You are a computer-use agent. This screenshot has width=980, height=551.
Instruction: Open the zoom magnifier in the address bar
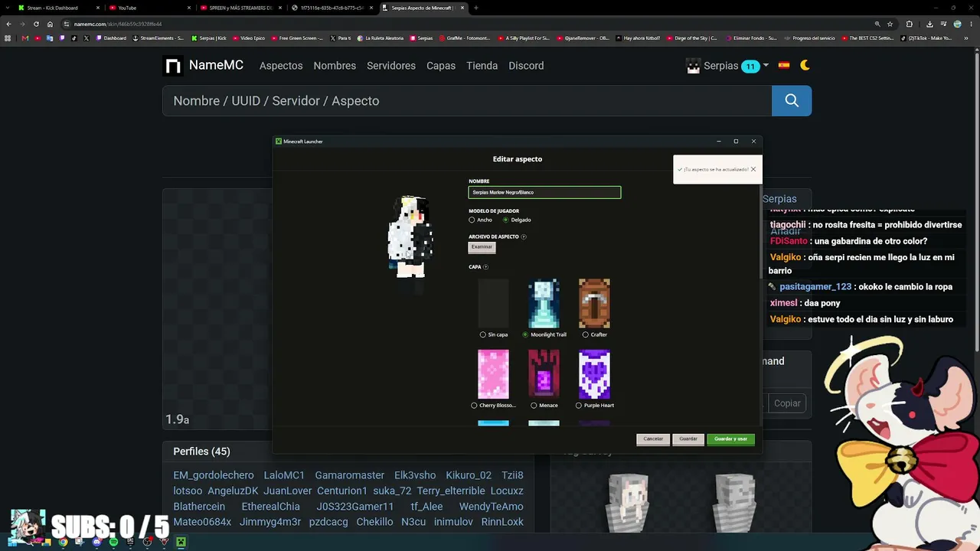(x=877, y=24)
